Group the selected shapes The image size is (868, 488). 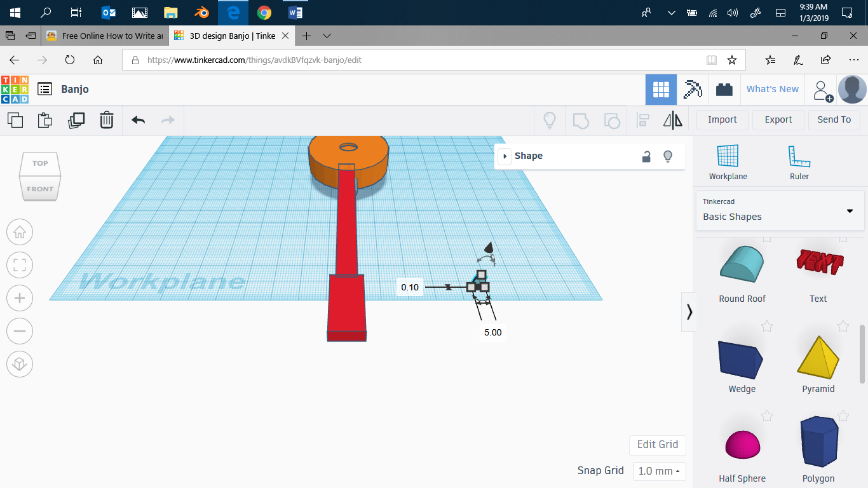coord(581,119)
